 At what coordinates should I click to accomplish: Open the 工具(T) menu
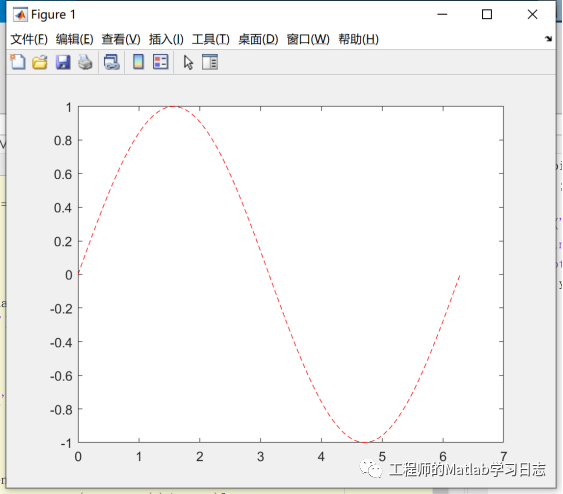click(x=210, y=39)
